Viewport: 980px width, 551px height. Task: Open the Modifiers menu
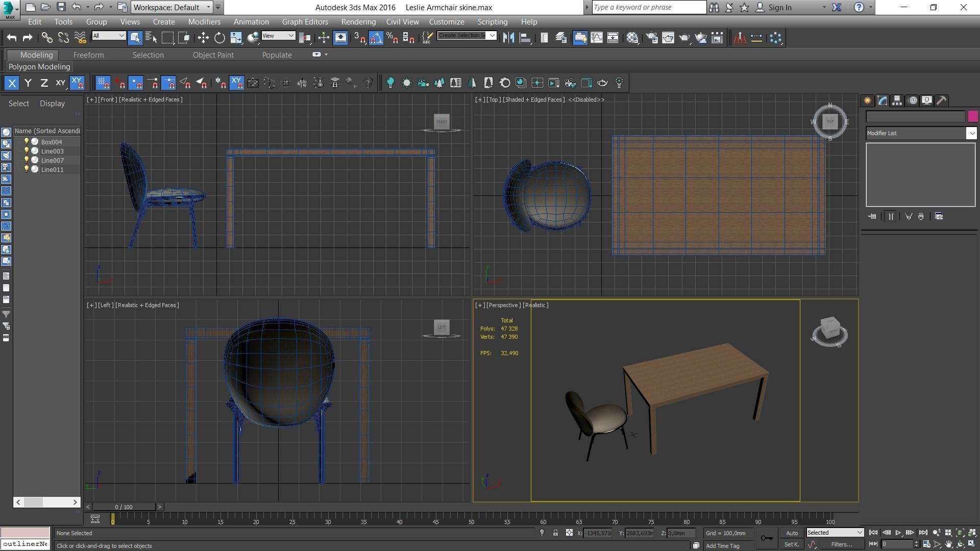point(204,22)
